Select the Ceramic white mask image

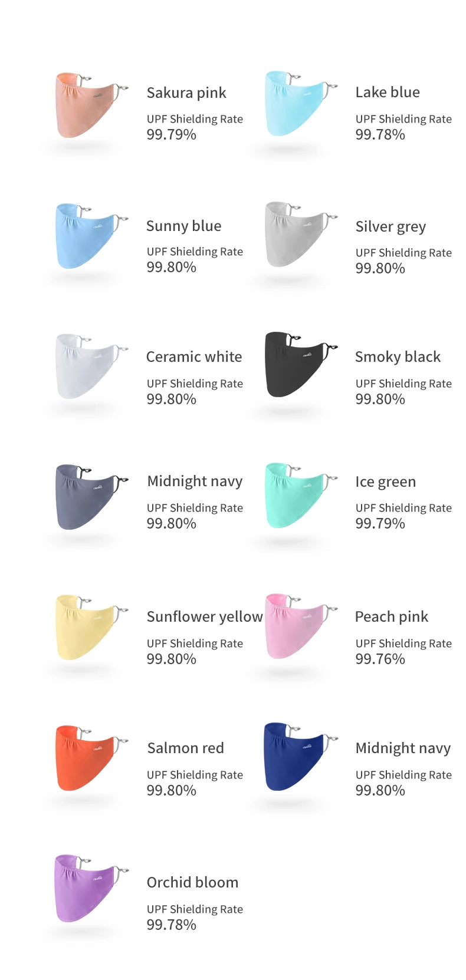[x=91, y=367]
